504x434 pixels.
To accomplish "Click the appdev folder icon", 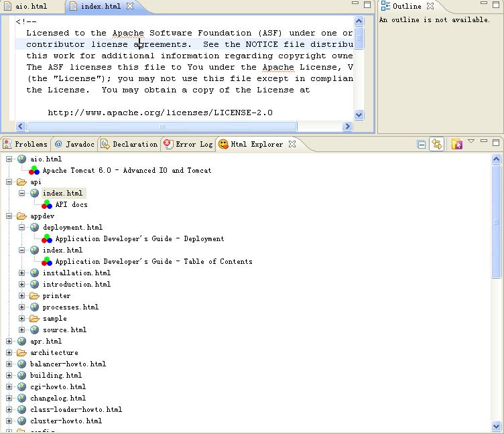I will [x=21, y=216].
